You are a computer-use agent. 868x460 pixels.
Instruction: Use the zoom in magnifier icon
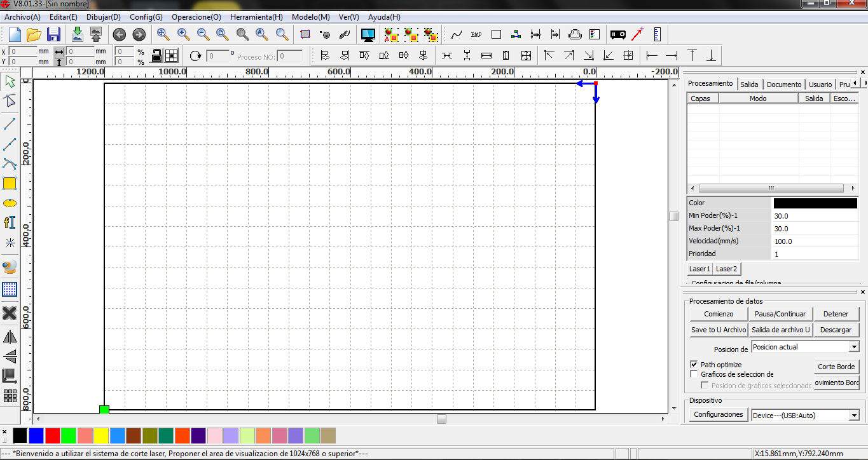(x=183, y=35)
